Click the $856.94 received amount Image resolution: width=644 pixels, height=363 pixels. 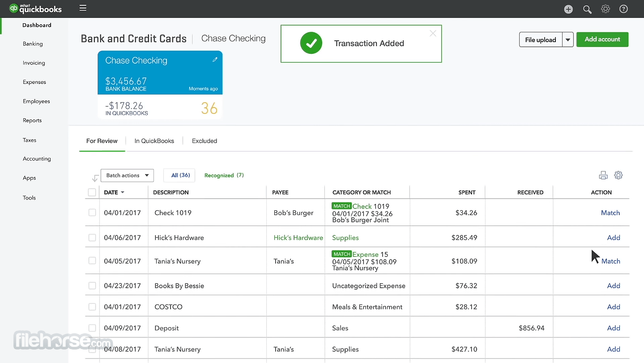532,328
